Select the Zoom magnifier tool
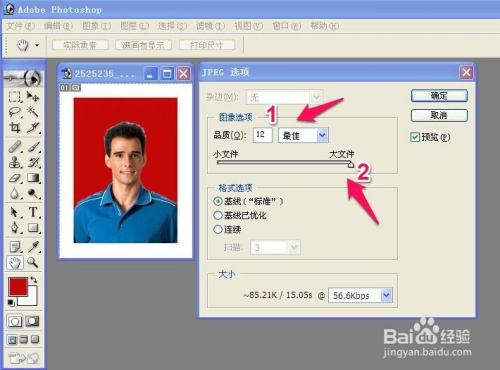Image resolution: width=500 pixels, height=370 pixels. 33,263
